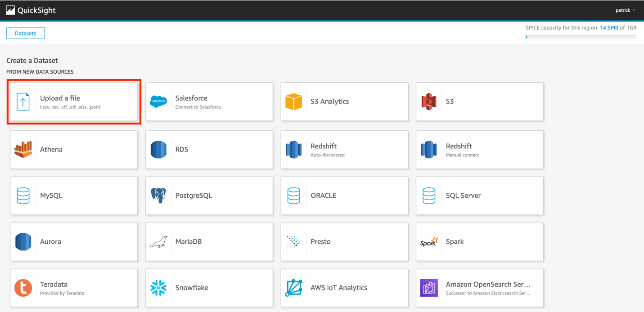The width and height of the screenshot is (644, 312).
Task: Click the ORACLE label
Action: 323,196
